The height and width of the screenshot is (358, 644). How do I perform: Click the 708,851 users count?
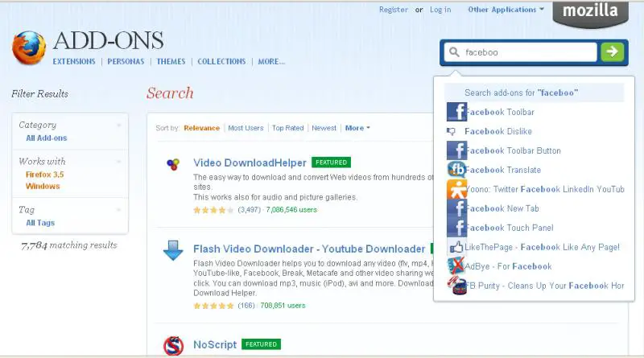(x=283, y=306)
